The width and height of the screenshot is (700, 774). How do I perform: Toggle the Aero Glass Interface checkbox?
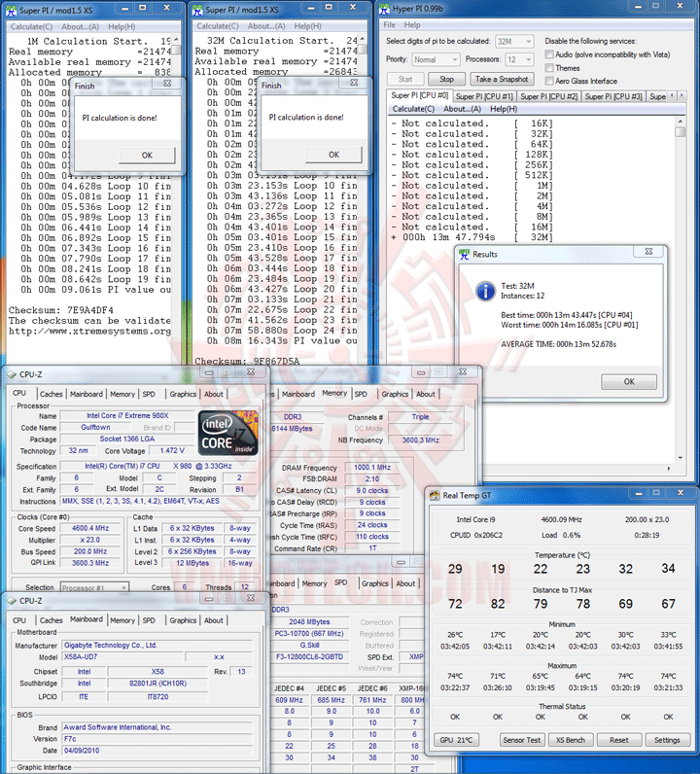(x=549, y=81)
